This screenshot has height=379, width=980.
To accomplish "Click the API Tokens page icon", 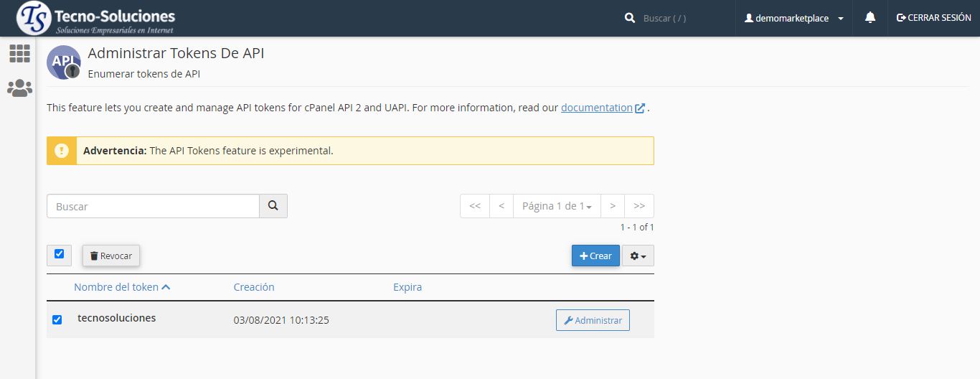I will click(64, 62).
